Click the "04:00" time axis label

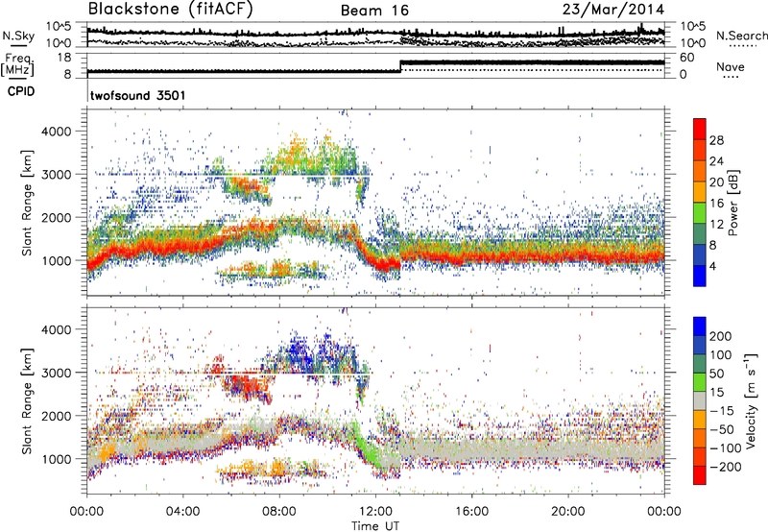[x=183, y=512]
